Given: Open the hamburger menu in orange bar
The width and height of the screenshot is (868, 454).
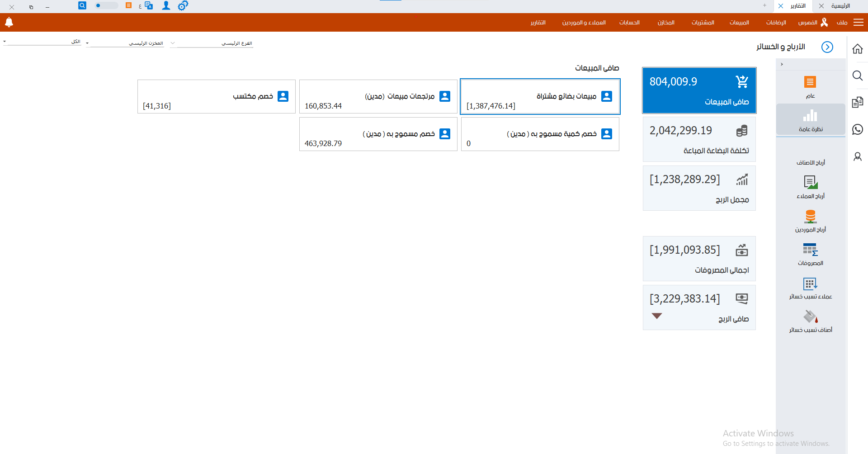Looking at the screenshot, I should click(x=858, y=22).
